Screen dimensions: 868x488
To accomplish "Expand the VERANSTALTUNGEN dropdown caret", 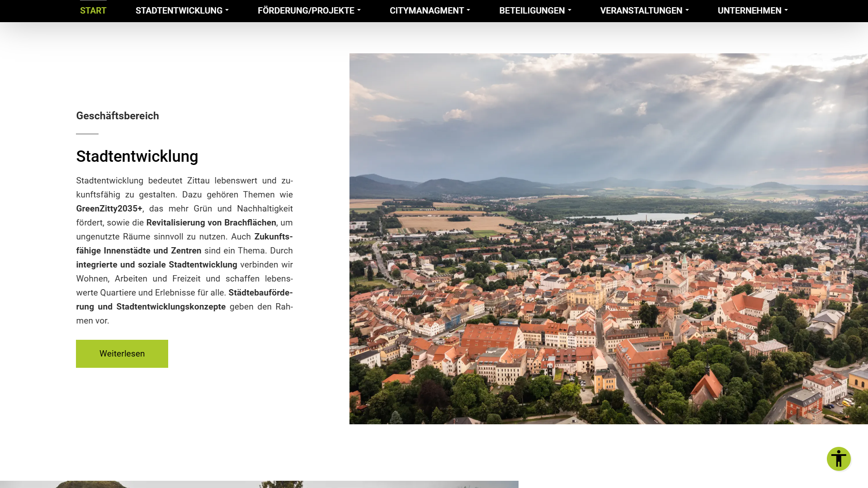I will pyautogui.click(x=687, y=10).
